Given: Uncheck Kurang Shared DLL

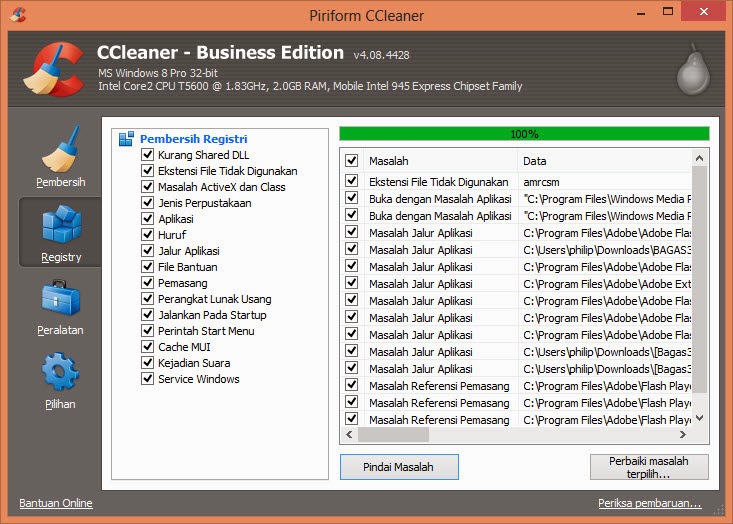Looking at the screenshot, I should 147,155.
